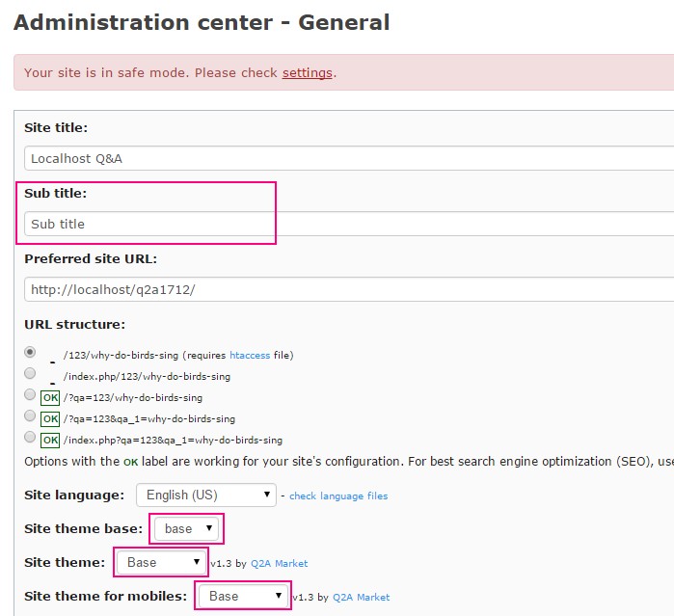The image size is (674, 616).
Task: Choose the /?qa=123&qa_1=why-do-birds-sing radio option
Action: 30,416
